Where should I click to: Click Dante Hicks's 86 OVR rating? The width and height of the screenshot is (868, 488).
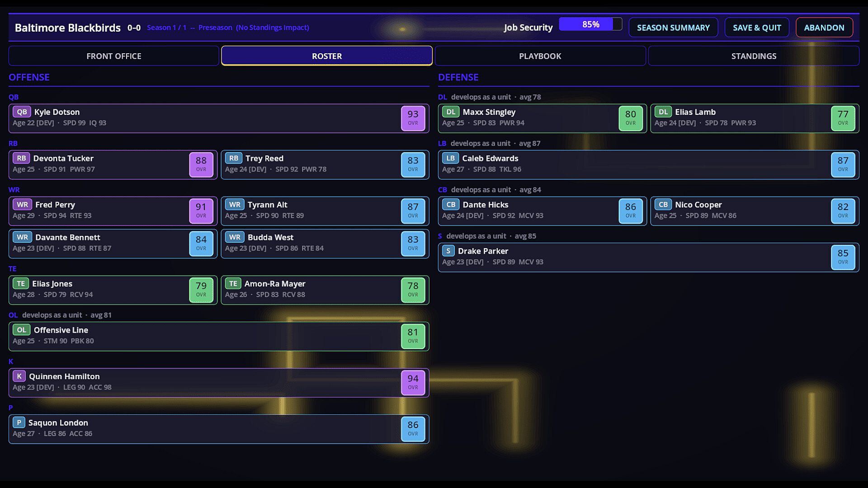pyautogui.click(x=631, y=211)
